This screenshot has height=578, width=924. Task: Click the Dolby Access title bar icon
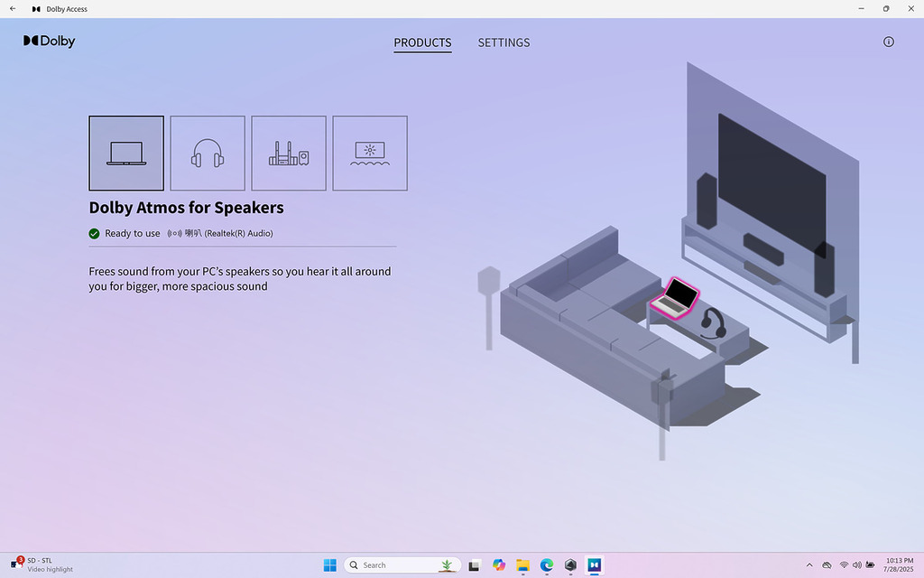tap(36, 9)
